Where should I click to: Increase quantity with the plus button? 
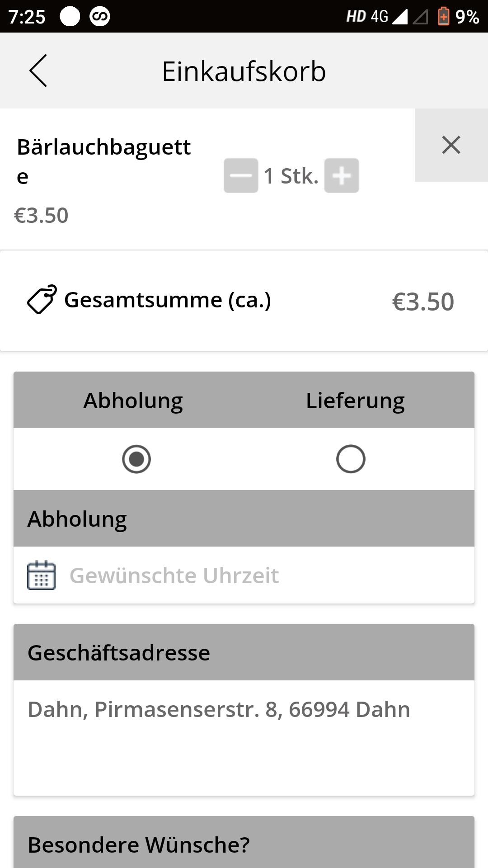click(342, 175)
